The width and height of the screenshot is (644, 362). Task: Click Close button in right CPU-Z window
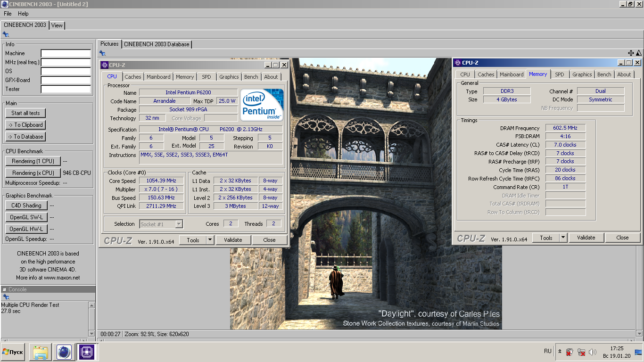pyautogui.click(x=623, y=238)
